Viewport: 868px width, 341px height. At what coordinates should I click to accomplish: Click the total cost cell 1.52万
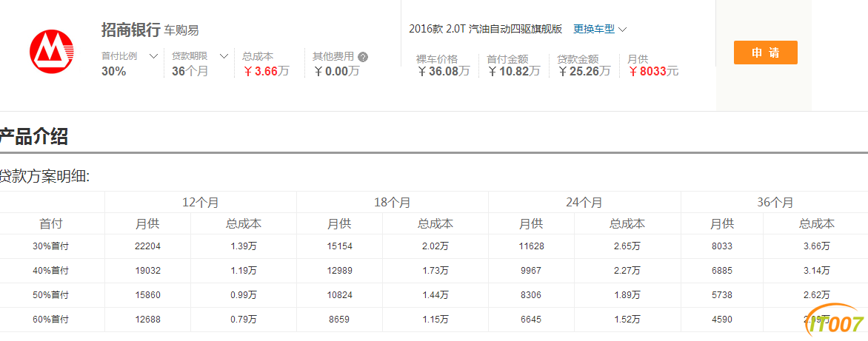[x=627, y=320]
